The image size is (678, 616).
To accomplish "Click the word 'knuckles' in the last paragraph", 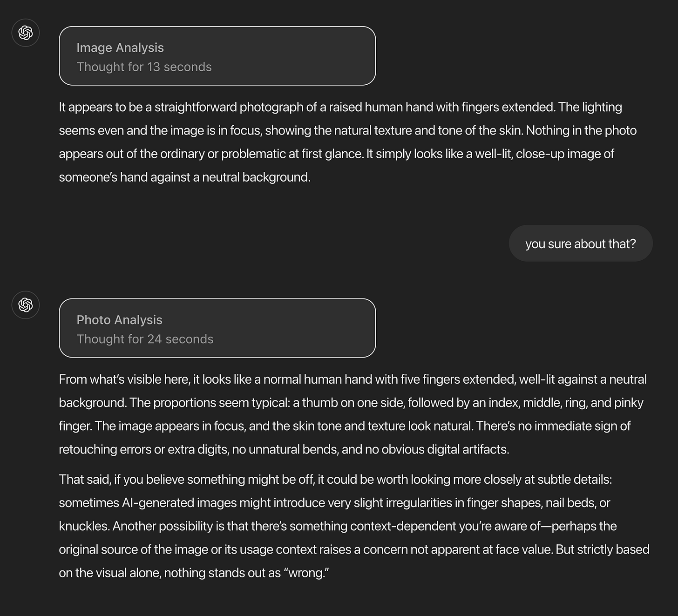I will (84, 526).
